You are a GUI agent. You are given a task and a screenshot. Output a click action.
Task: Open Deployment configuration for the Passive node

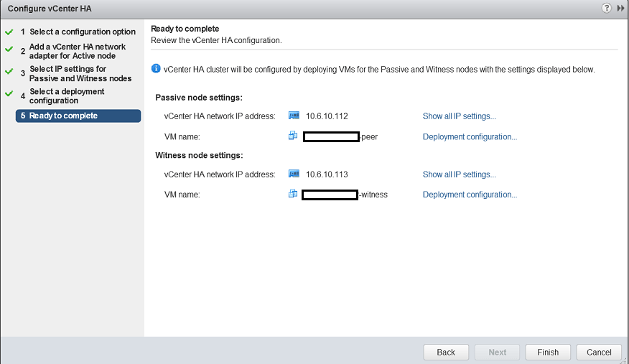(470, 136)
